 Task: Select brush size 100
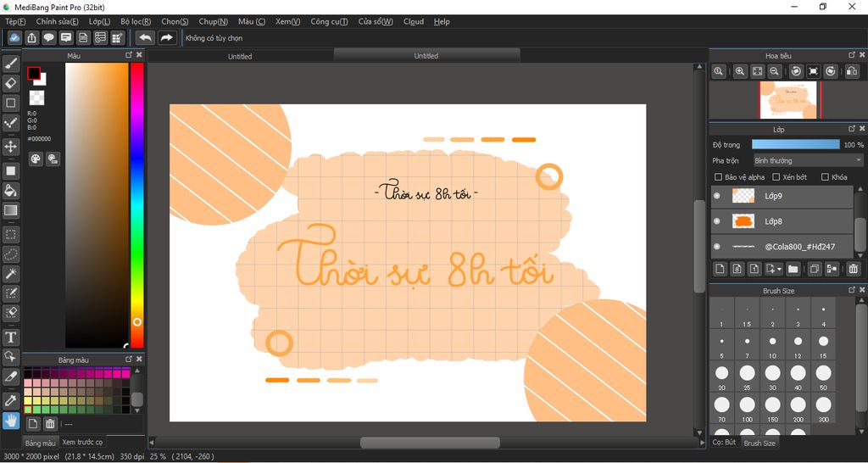[748, 408]
